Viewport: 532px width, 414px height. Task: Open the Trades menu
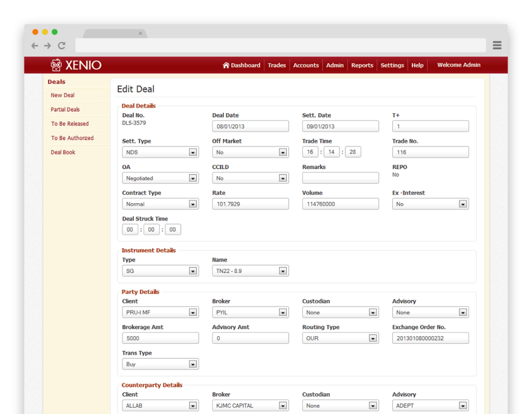pos(277,65)
